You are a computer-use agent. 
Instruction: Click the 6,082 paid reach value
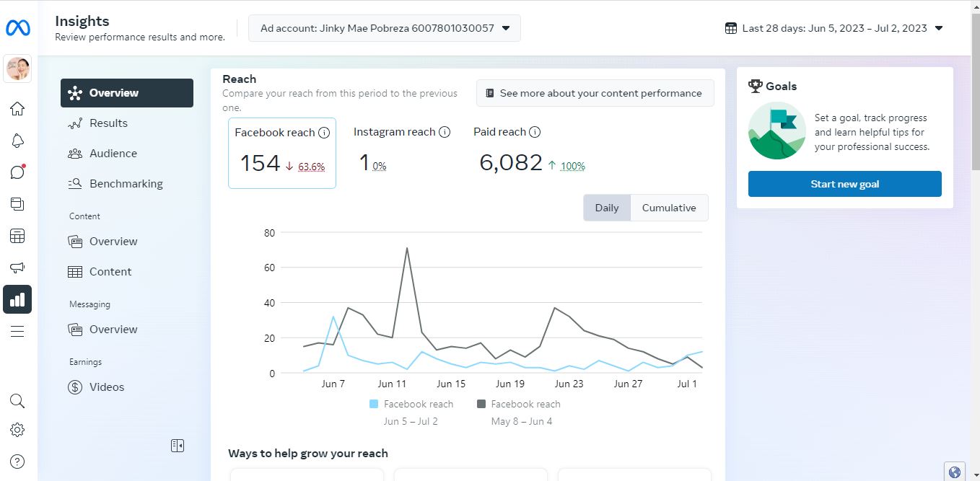pyautogui.click(x=511, y=162)
